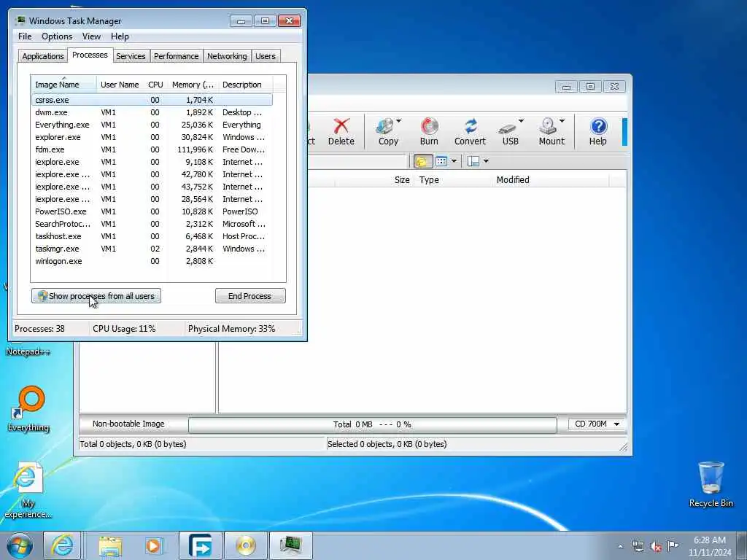Open pane layout dropdown arrow in PowerISO
The width and height of the screenshot is (747, 560).
[486, 161]
